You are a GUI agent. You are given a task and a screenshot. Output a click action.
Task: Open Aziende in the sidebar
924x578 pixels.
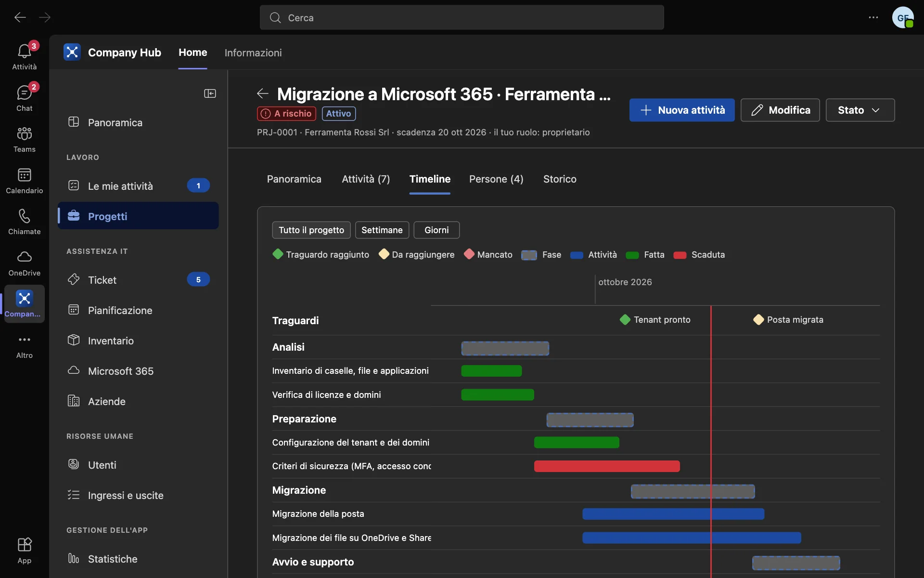138,401
